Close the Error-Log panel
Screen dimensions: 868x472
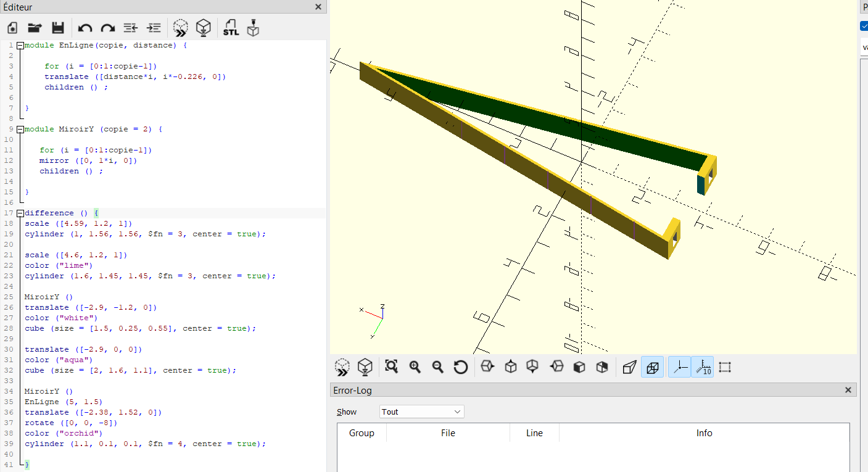(x=848, y=390)
